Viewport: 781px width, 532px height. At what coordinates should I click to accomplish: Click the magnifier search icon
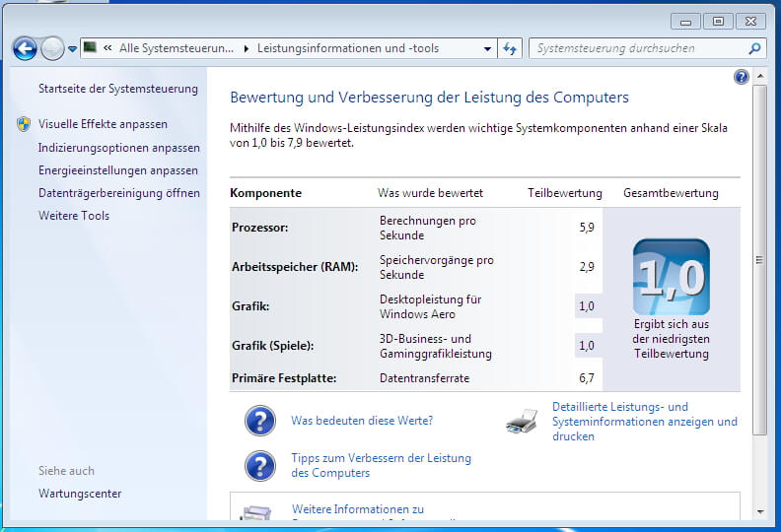pos(754,48)
